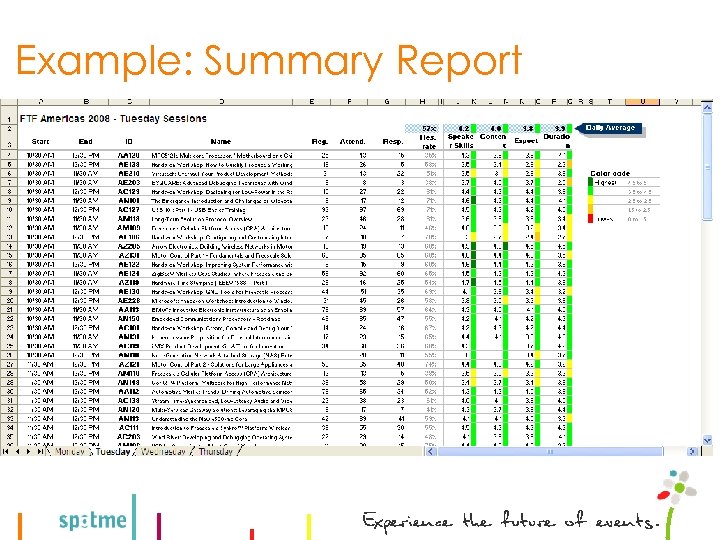Image resolution: width=720 pixels, height=540 pixels.
Task: Click session ID cell "AN150"
Action: click(129, 319)
